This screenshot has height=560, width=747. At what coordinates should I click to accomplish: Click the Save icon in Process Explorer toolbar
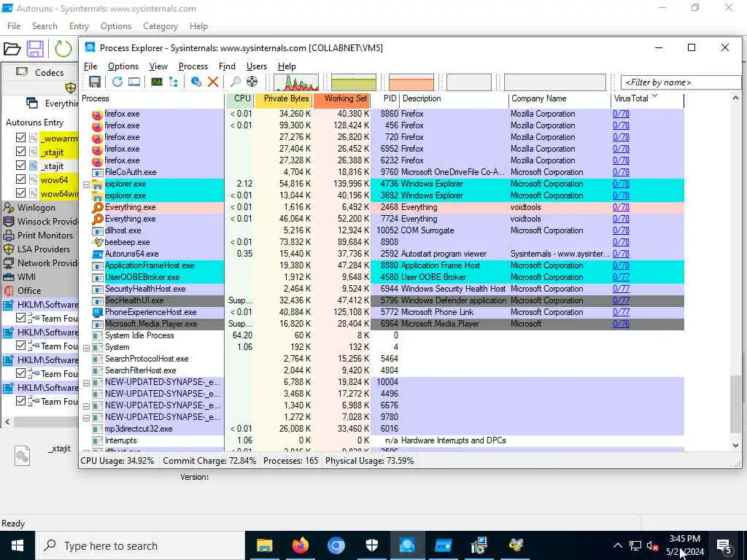(x=94, y=82)
